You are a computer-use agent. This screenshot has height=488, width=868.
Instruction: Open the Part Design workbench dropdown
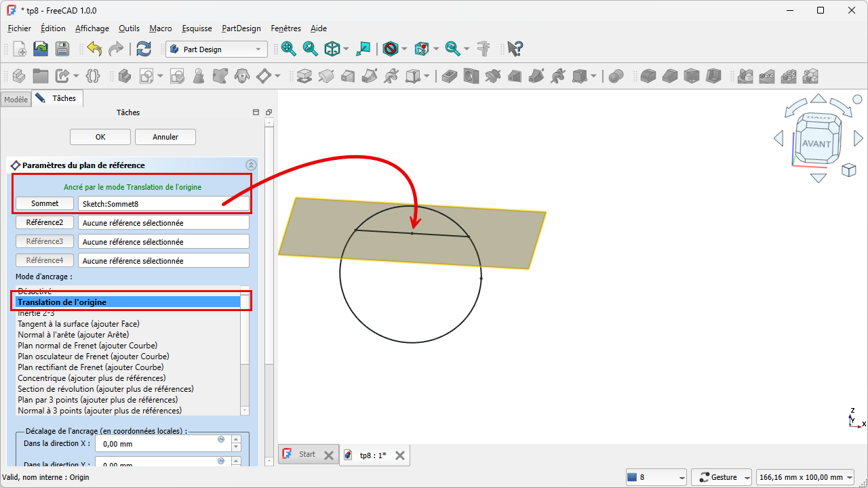click(216, 49)
